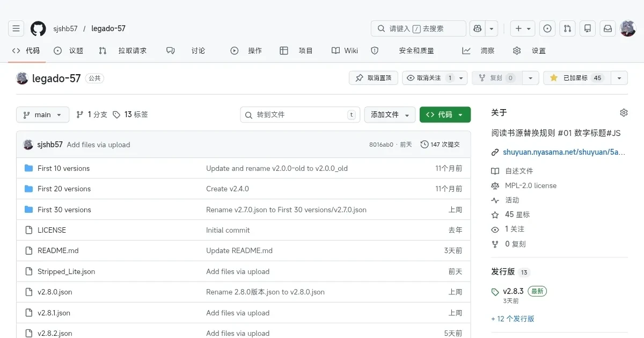Toggle the 已加星标 starred button
Viewport: 644px width, 338px height.
[577, 78]
